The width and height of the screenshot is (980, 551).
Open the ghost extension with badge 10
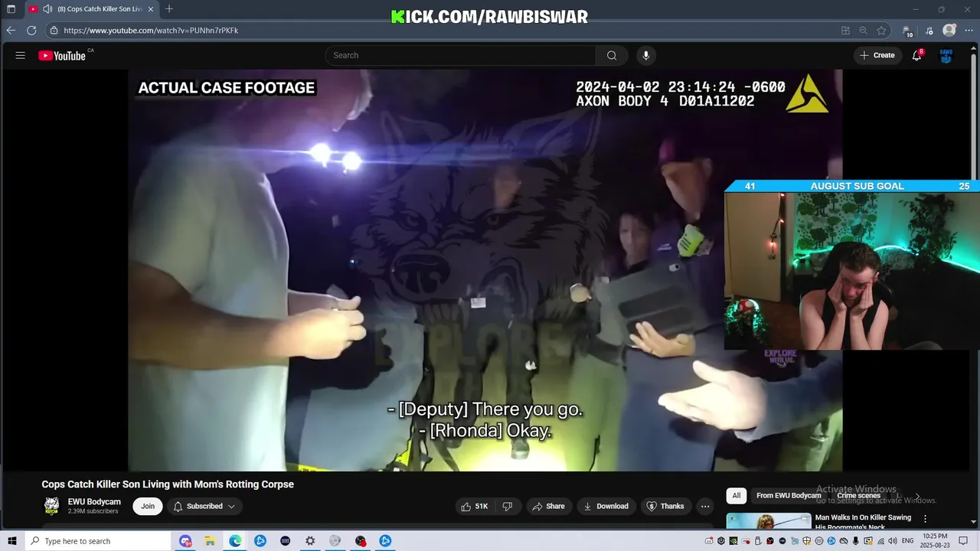point(908,31)
